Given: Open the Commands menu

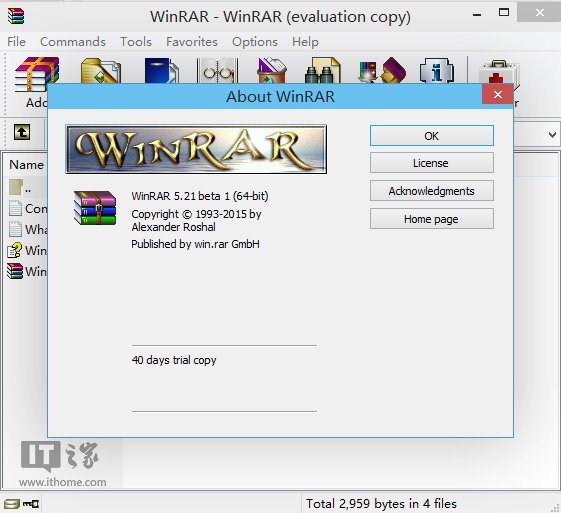Looking at the screenshot, I should 73,41.
